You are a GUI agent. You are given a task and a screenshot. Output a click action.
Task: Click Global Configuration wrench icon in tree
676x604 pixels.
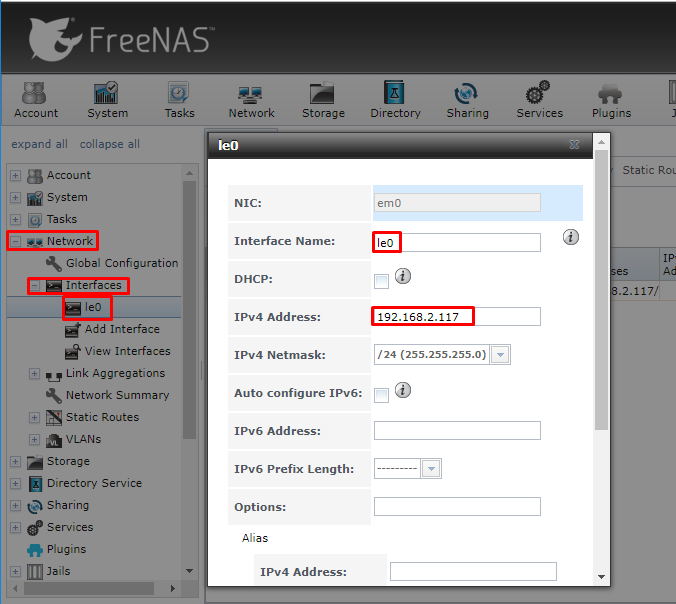(54, 263)
